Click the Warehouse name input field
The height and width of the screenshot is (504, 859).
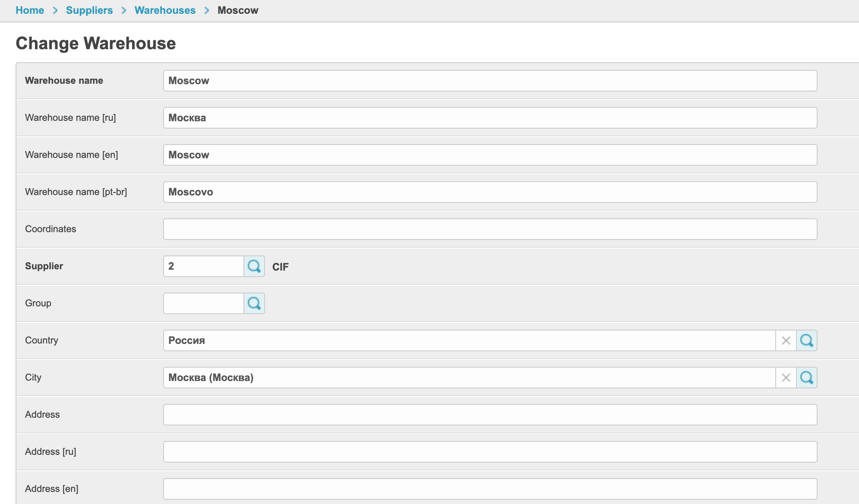tap(490, 81)
